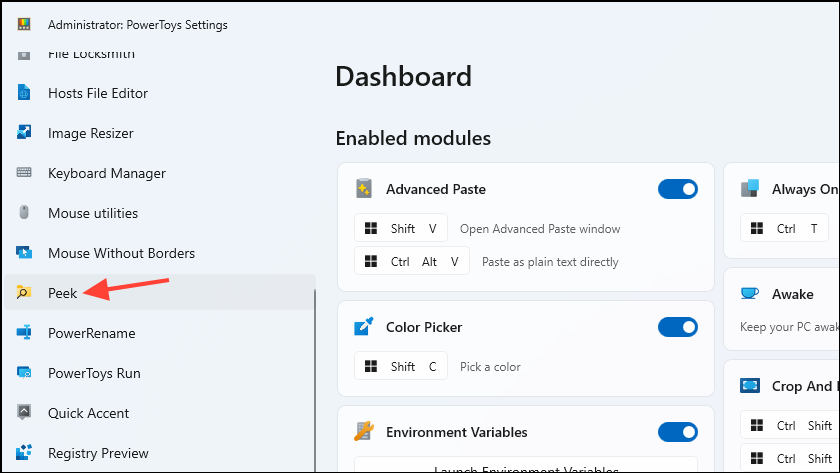Click the Mouse utilities icon

[25, 213]
